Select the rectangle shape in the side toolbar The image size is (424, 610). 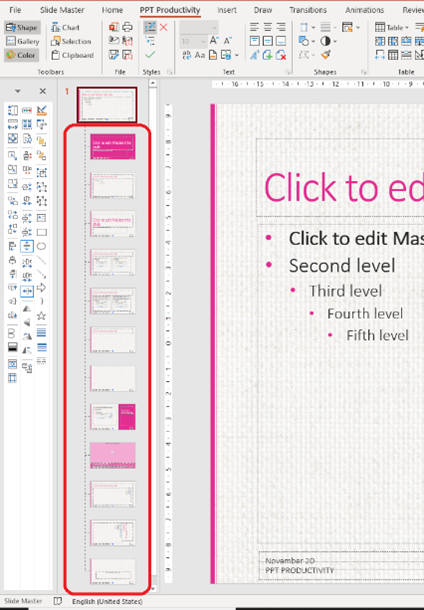[x=41, y=232]
